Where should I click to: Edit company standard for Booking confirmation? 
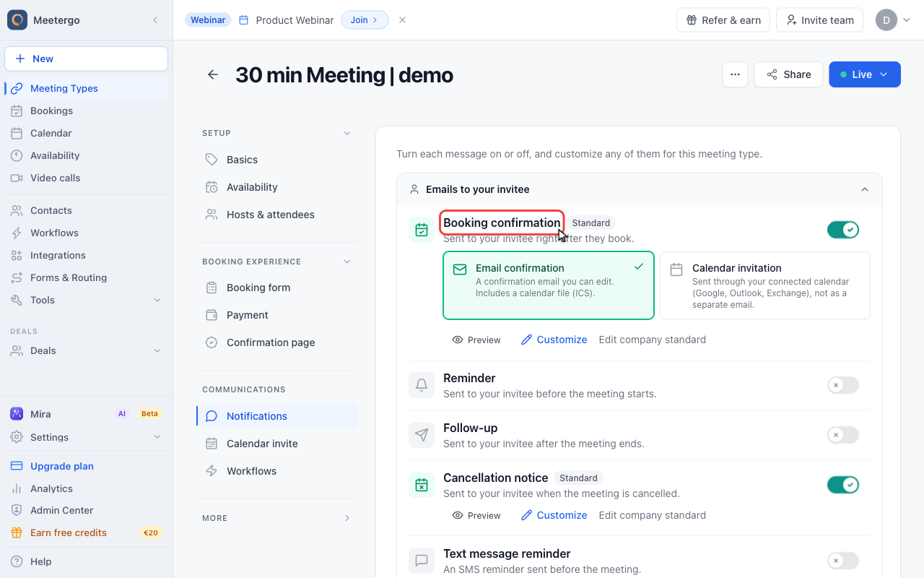click(x=653, y=340)
